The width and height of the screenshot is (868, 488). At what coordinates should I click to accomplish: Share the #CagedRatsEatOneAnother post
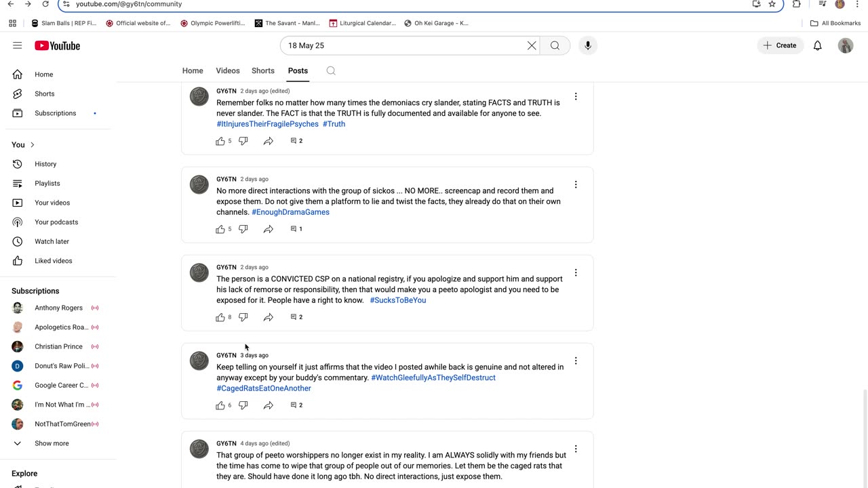[x=269, y=405]
